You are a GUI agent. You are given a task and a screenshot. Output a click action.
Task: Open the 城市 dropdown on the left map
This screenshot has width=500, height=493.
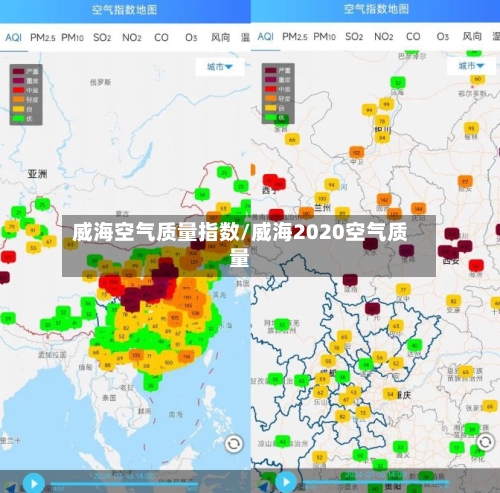point(220,67)
